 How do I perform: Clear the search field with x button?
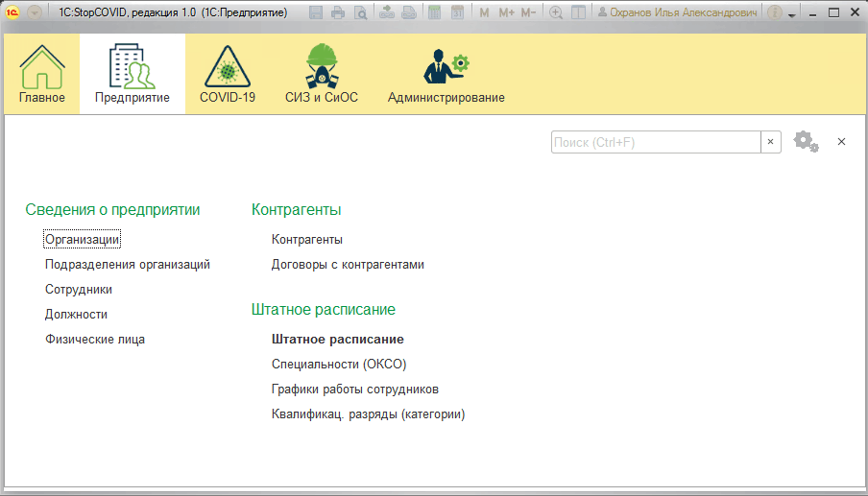point(771,142)
